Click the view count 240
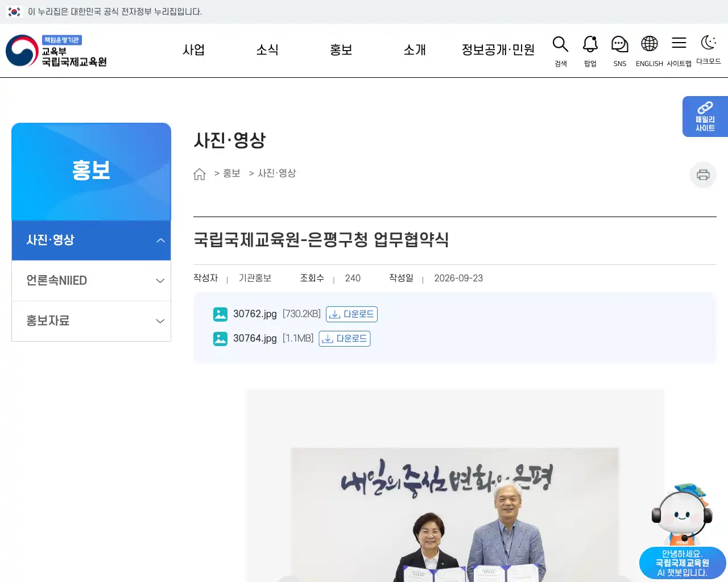 coord(353,278)
